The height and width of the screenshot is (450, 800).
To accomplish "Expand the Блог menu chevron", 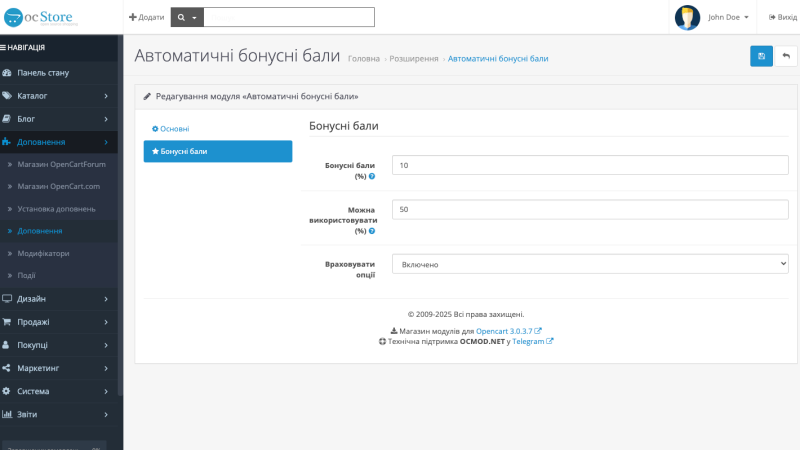I will pyautogui.click(x=106, y=119).
